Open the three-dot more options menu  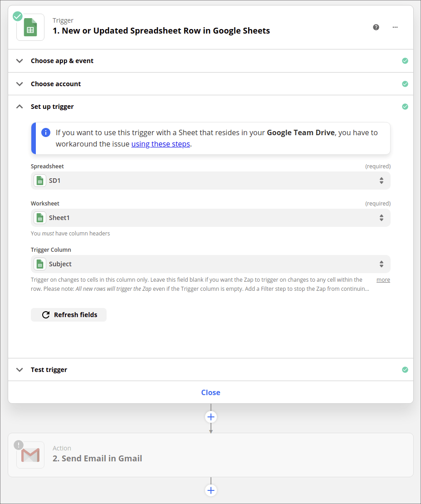[395, 27]
